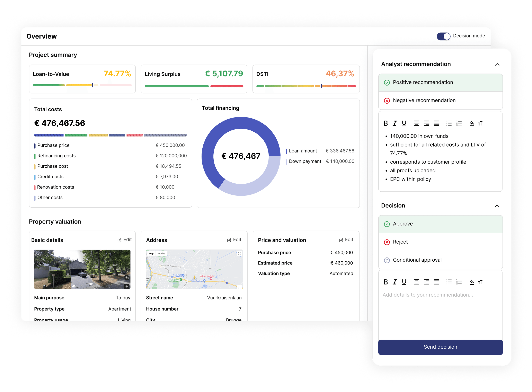Insert numbered list in decision details editor
Screen dimensions: 532x392
[x=459, y=282]
